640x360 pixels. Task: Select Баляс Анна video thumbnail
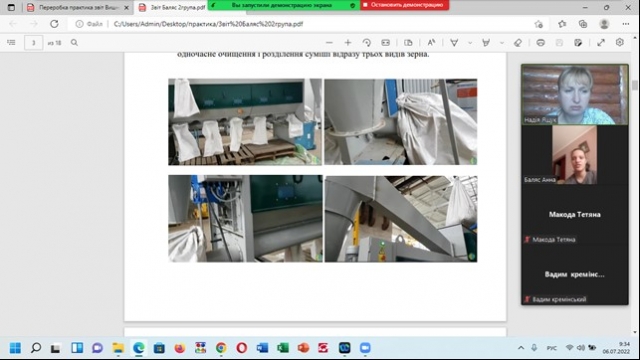click(574, 155)
